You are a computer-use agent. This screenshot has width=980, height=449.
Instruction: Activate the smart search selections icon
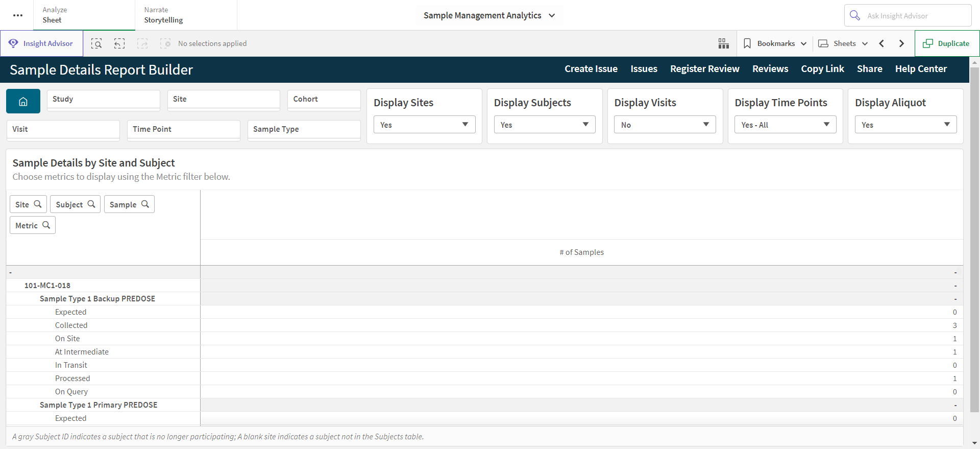(x=96, y=43)
